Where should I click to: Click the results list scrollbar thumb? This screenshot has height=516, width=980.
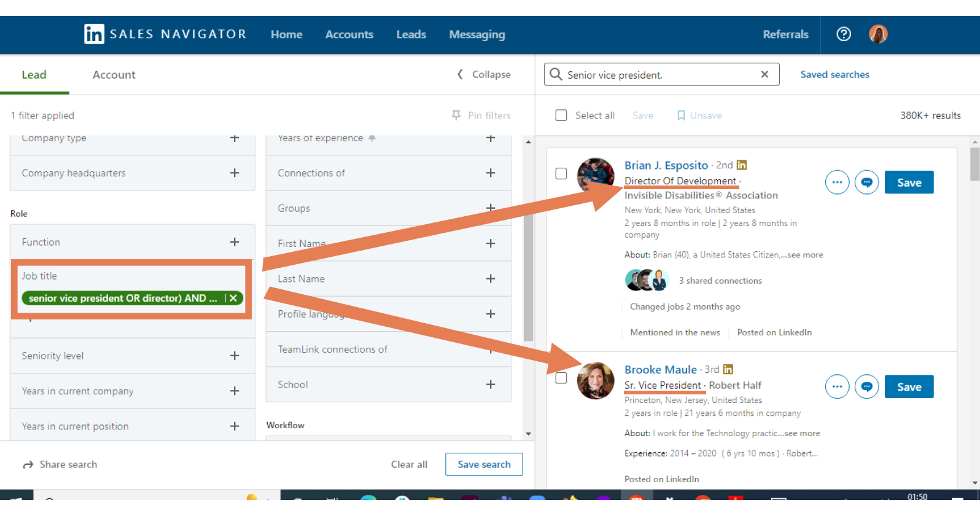[x=975, y=164]
